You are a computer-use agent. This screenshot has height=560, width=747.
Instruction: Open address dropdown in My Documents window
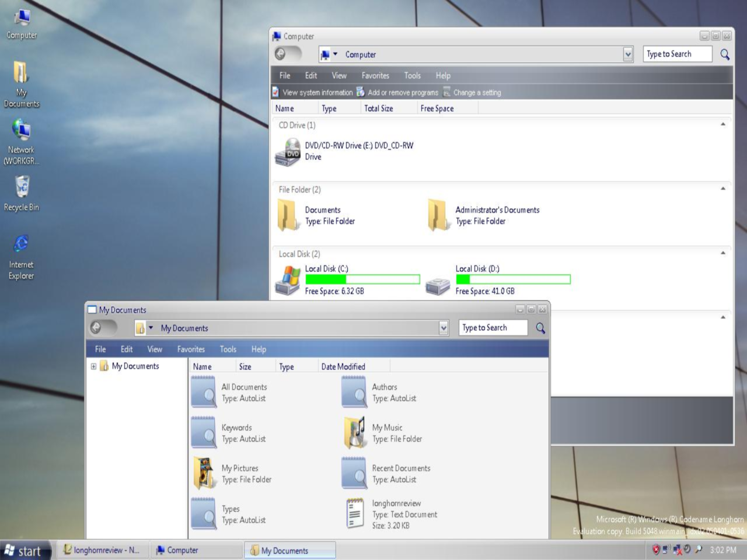point(444,328)
